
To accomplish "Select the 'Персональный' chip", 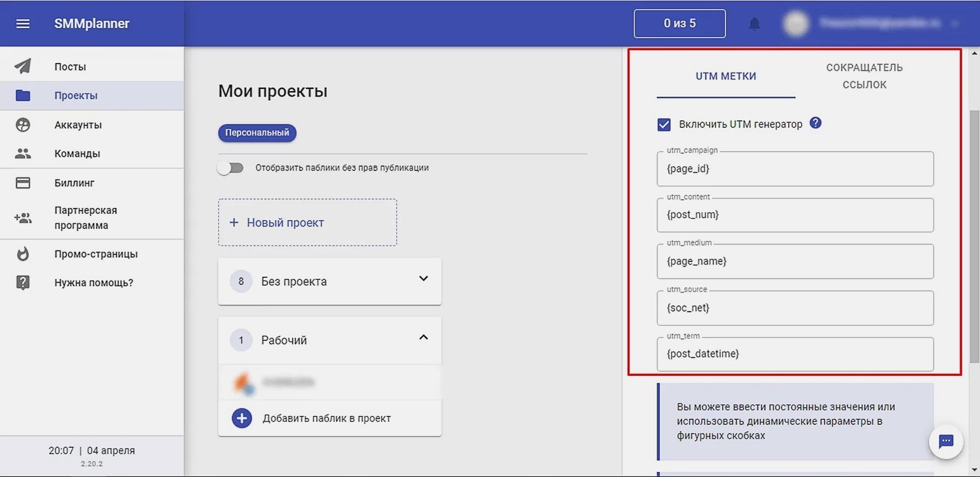I will tap(257, 133).
